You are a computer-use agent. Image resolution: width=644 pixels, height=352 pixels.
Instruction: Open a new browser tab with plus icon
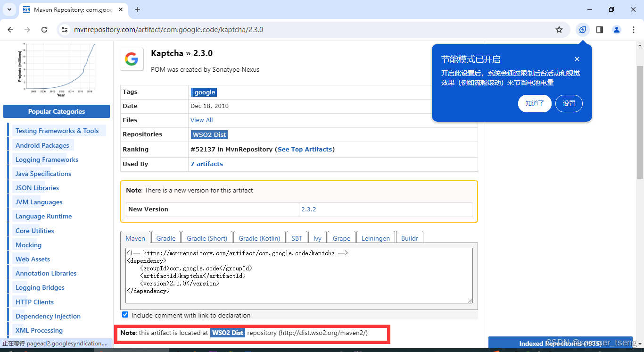pyautogui.click(x=137, y=9)
